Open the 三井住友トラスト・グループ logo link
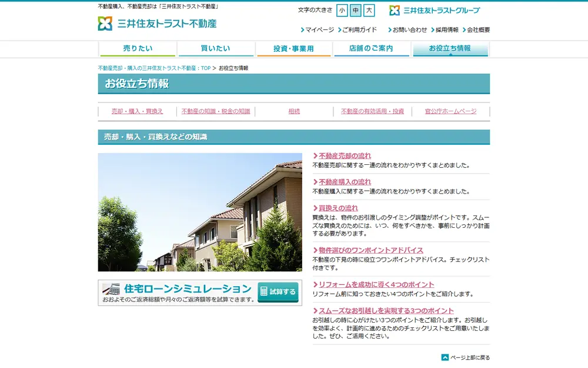The image size is (588, 368). tap(435, 11)
